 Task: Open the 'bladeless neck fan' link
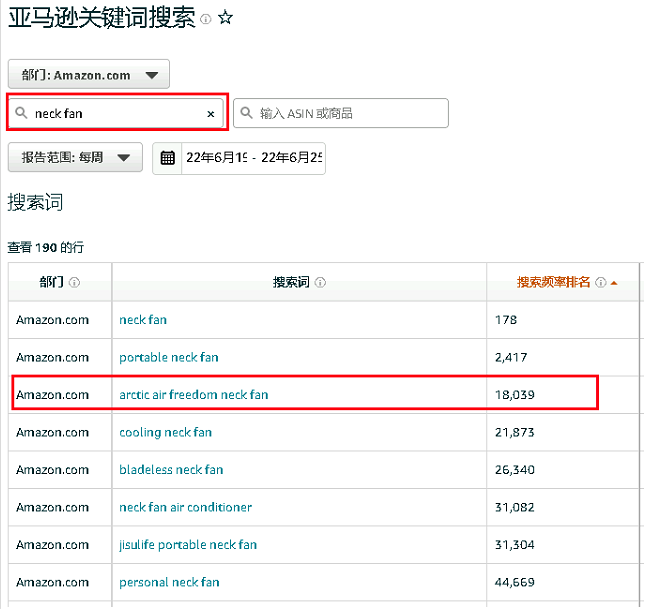tap(171, 470)
